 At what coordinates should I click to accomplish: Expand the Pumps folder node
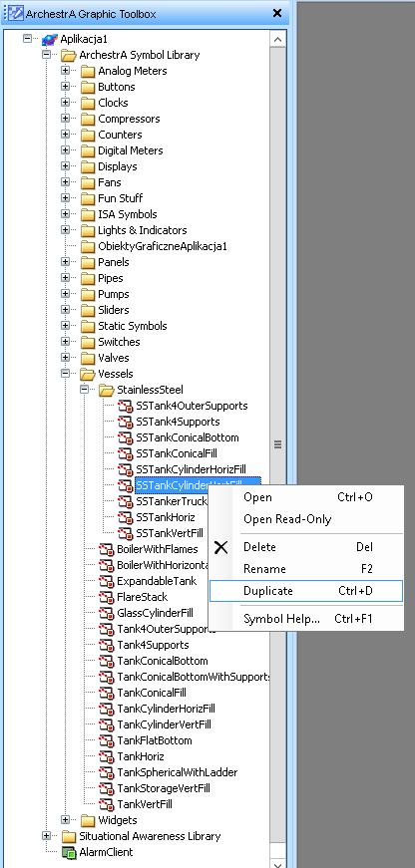[x=66, y=294]
